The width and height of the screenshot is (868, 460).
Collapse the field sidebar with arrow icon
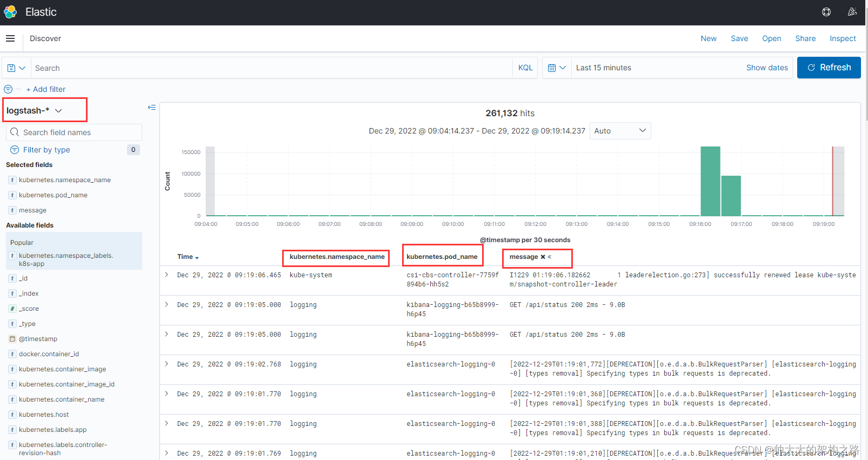pyautogui.click(x=152, y=108)
